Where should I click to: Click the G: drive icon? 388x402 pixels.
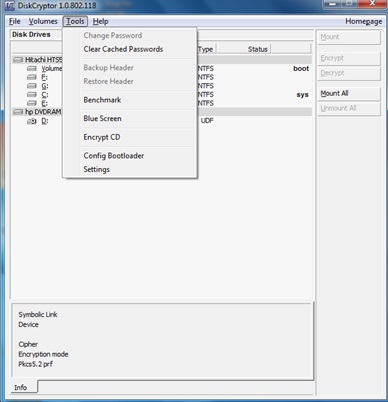coord(32,86)
